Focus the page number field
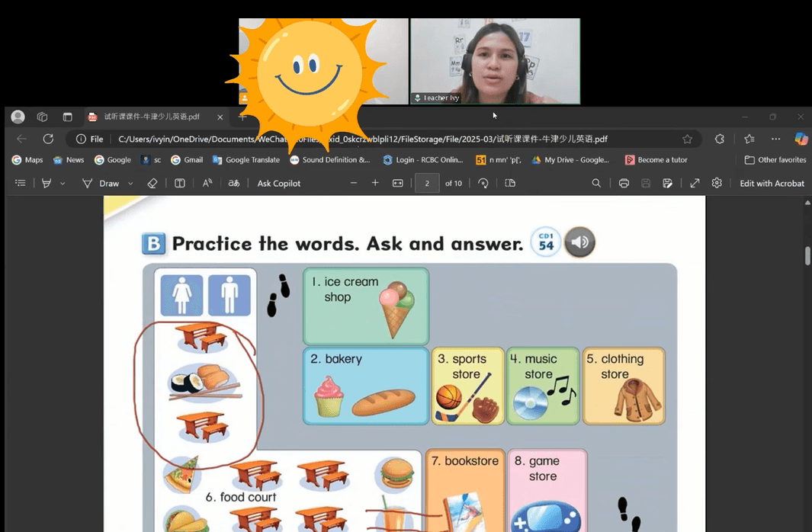Image resolution: width=812 pixels, height=532 pixels. pyautogui.click(x=427, y=183)
